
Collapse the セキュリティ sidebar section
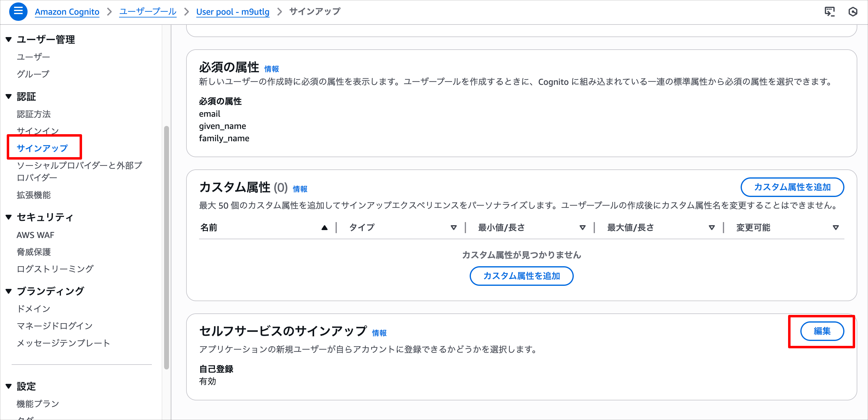[9, 217]
